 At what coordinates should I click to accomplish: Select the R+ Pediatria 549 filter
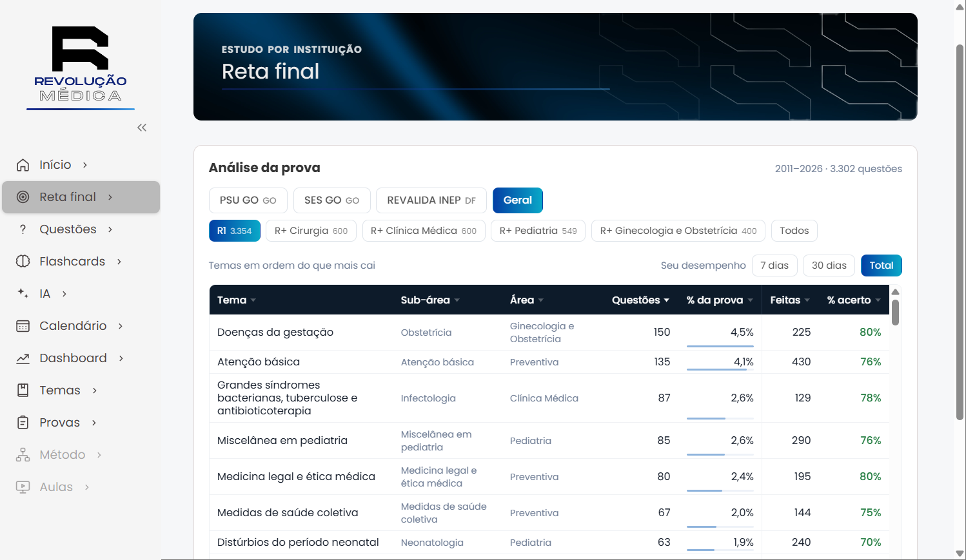538,231
